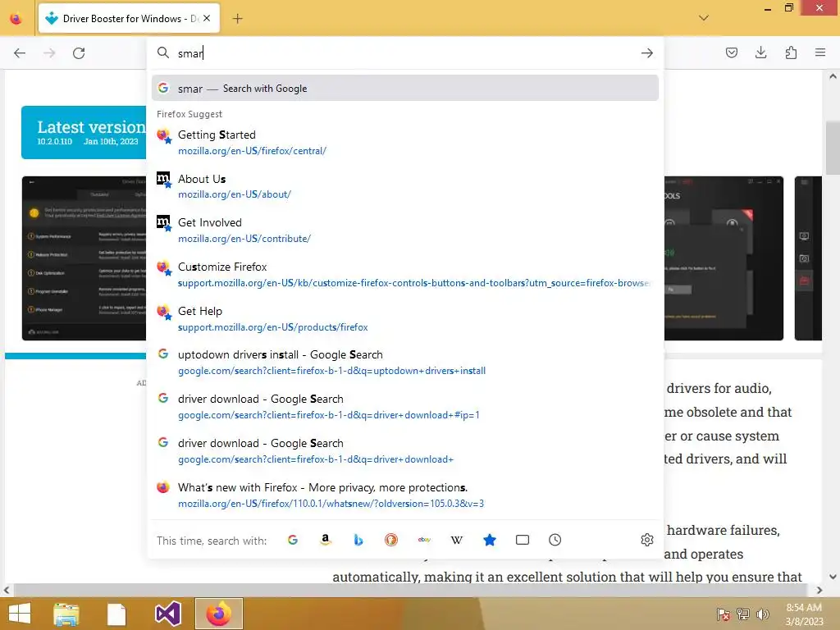
Task: Open the Action Center flag icon
Action: coord(724,614)
